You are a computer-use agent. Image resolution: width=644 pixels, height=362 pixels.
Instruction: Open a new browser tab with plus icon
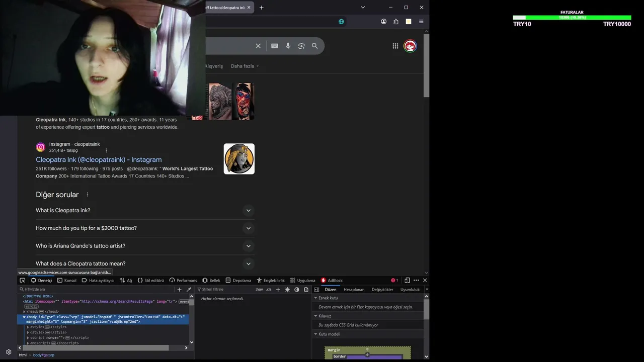(x=262, y=8)
